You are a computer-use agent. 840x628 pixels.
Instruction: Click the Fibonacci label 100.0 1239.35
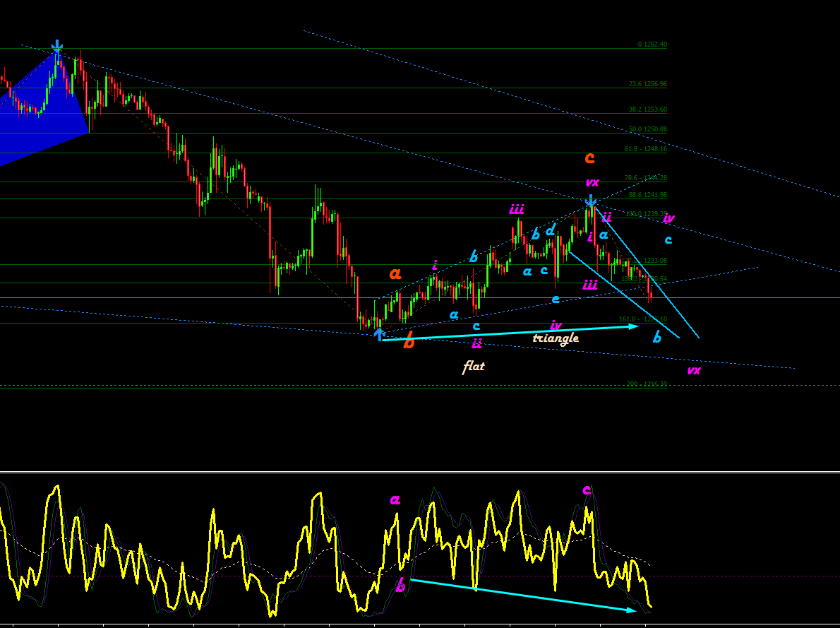point(646,214)
